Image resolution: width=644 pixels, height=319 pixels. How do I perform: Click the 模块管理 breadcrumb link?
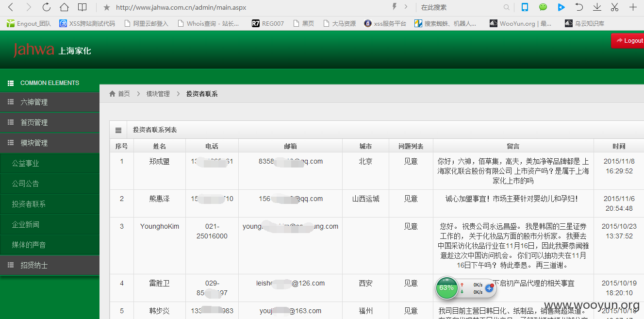[158, 94]
